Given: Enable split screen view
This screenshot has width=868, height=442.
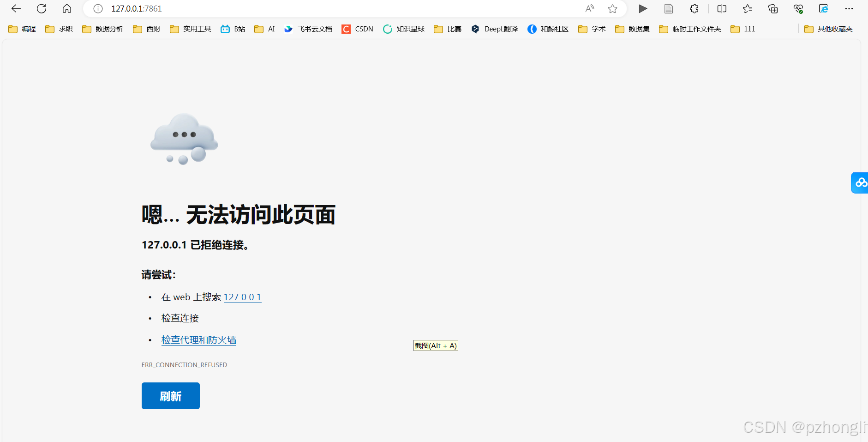Looking at the screenshot, I should [721, 8].
